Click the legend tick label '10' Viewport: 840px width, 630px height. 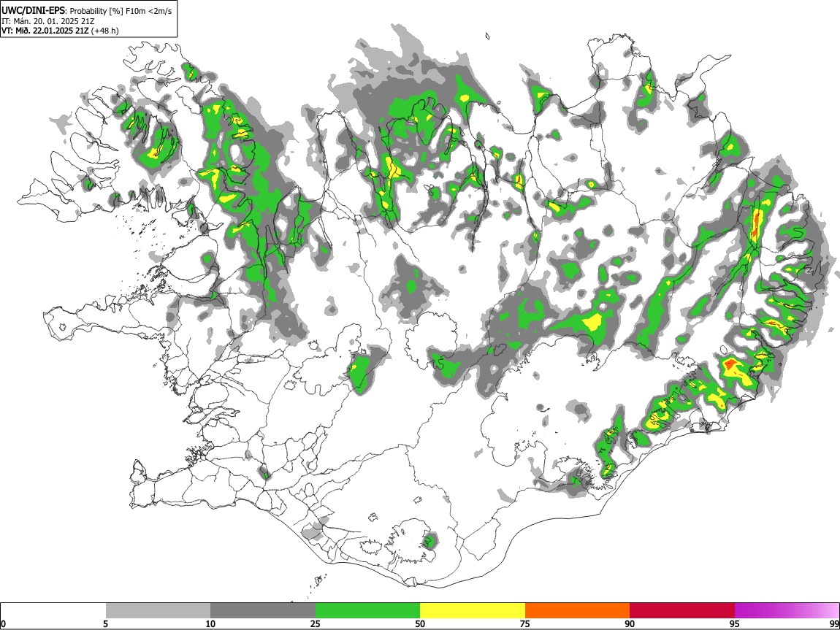210,623
